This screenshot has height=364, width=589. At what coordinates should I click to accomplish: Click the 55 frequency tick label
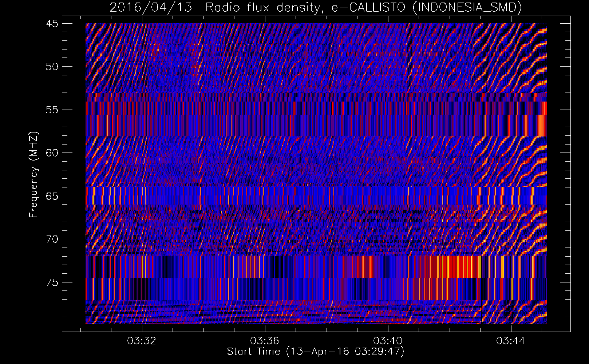[x=52, y=110]
